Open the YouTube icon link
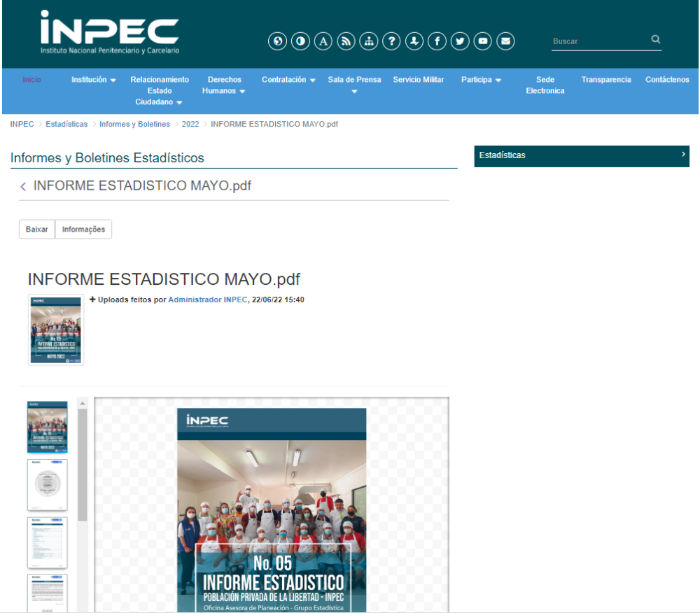 pyautogui.click(x=483, y=41)
